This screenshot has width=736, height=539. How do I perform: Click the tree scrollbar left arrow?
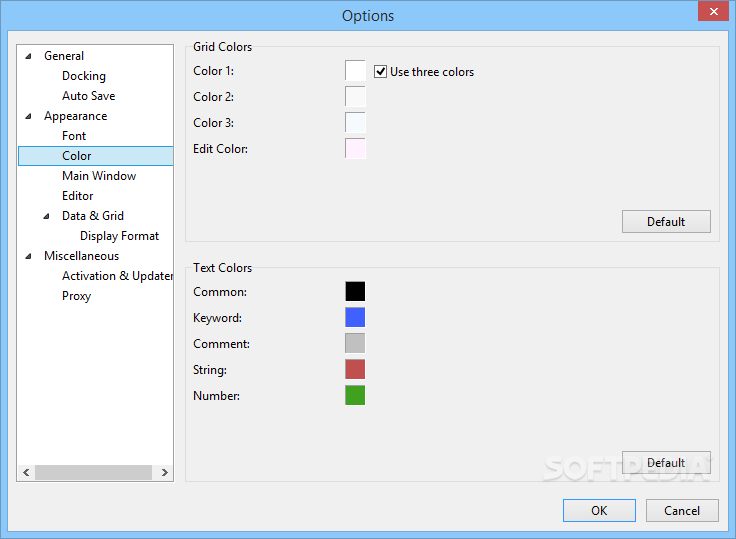26,472
